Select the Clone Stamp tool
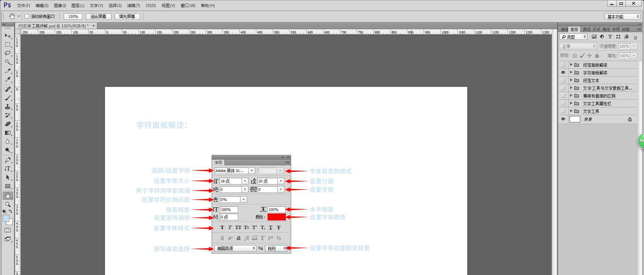This screenshot has height=275, width=644. 8,107
